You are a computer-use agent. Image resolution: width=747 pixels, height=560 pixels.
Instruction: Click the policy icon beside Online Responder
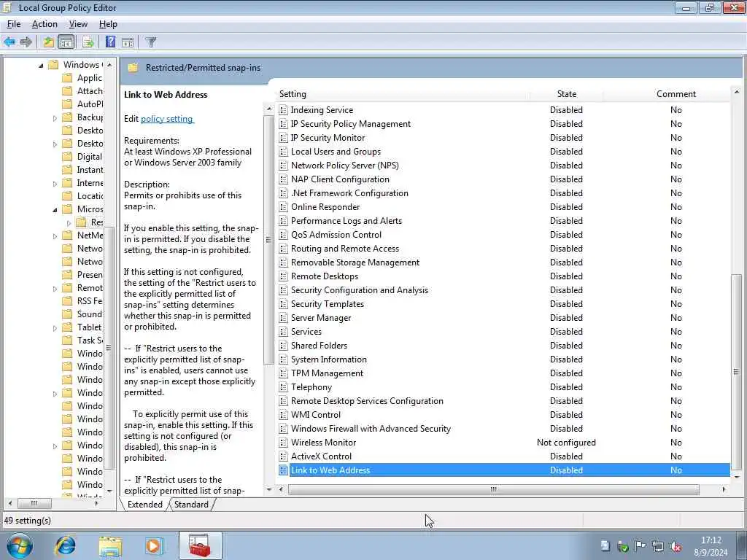click(x=283, y=207)
